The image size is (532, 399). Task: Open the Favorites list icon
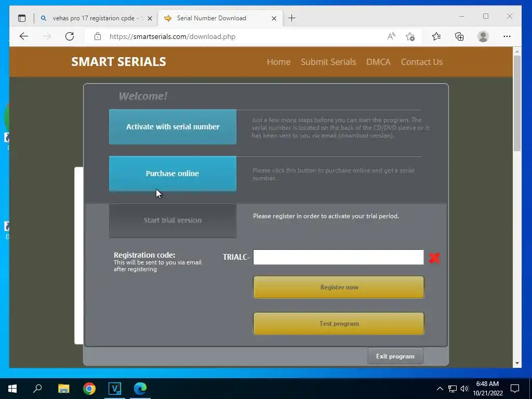click(x=436, y=36)
